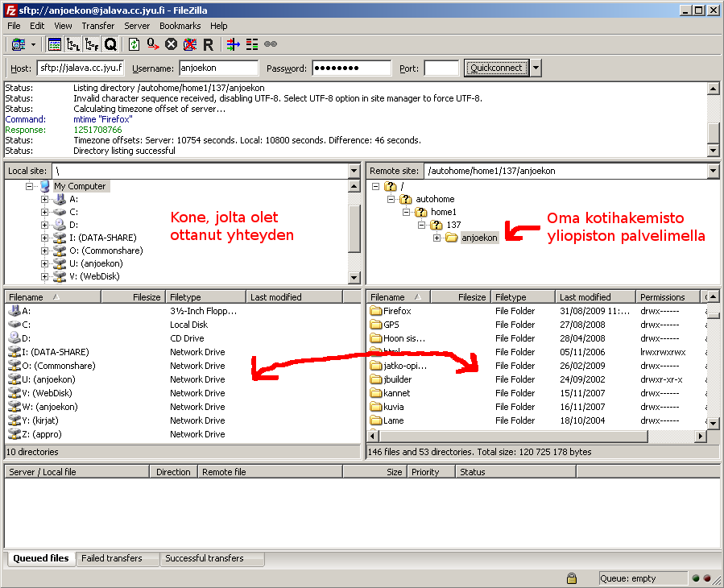This screenshot has height=588, width=724.
Task: Click into the Username field
Action: click(218, 68)
